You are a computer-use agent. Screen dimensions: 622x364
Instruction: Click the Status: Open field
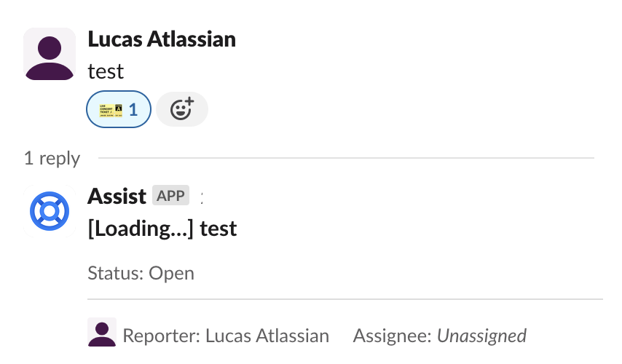coord(141,274)
